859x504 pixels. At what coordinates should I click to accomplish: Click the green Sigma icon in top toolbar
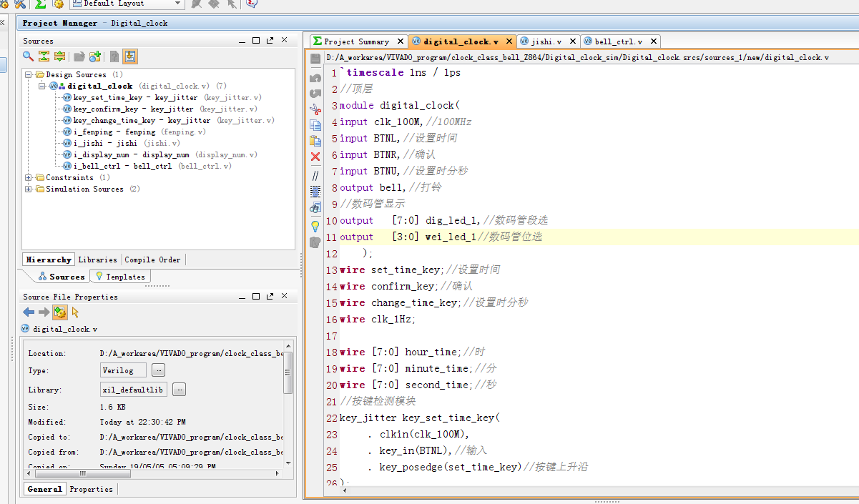point(41,4)
